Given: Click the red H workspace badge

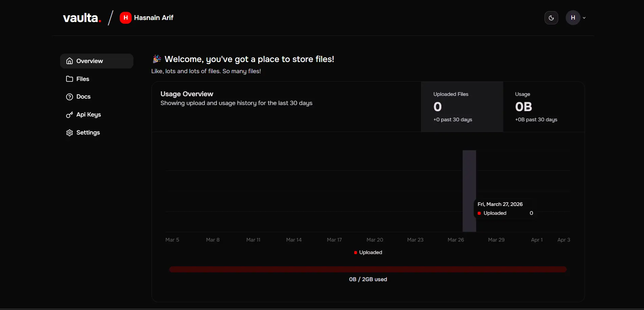Looking at the screenshot, I should (126, 18).
